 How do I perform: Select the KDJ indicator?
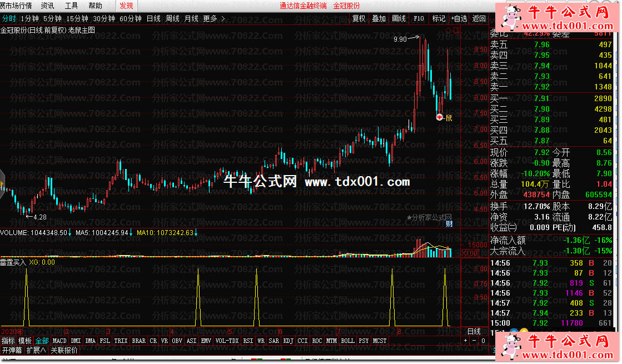point(288,341)
